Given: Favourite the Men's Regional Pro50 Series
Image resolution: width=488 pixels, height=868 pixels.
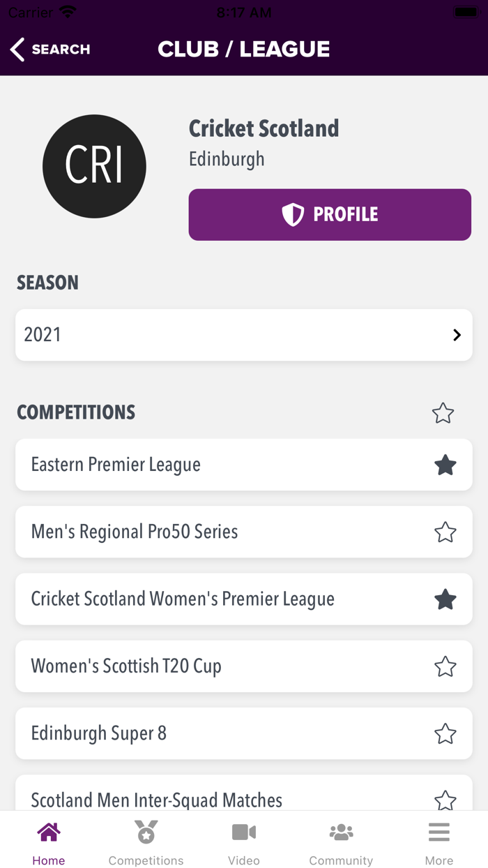Looking at the screenshot, I should click(x=445, y=532).
